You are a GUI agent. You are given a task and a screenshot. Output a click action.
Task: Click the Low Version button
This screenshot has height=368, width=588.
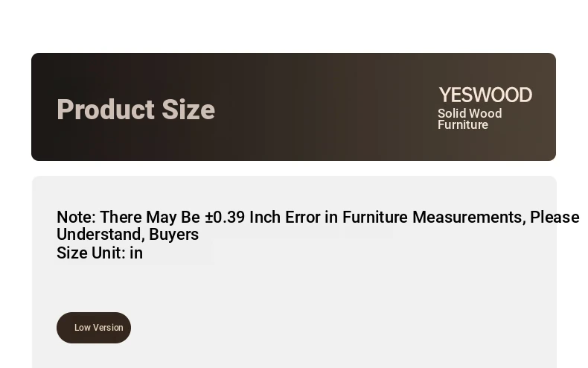coord(94,328)
